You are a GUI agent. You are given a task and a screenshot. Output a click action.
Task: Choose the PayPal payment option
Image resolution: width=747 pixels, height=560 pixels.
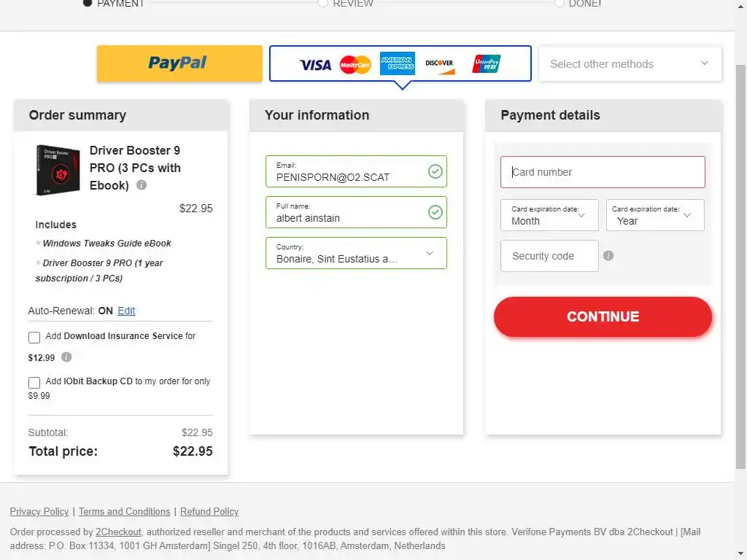(x=179, y=63)
